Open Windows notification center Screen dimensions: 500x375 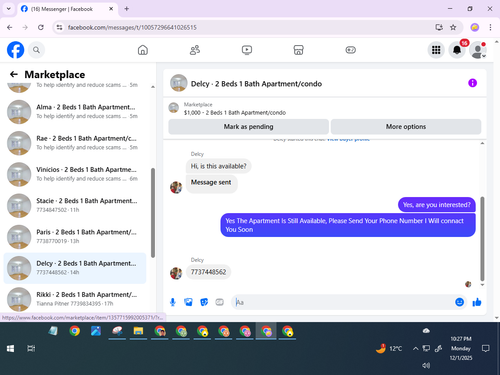pos(486,349)
